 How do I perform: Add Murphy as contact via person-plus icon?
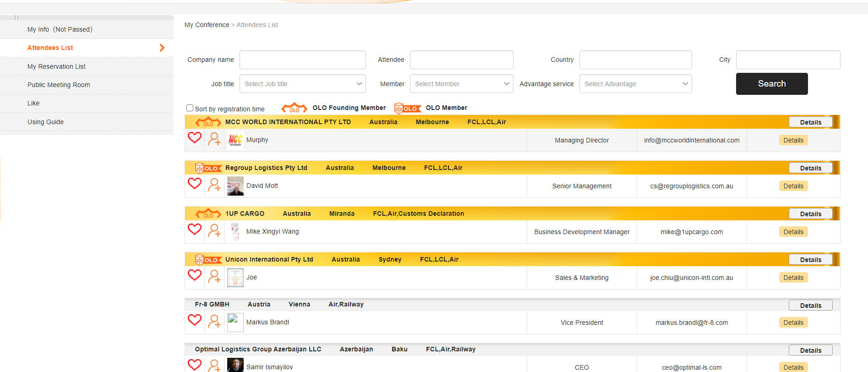[x=214, y=139]
